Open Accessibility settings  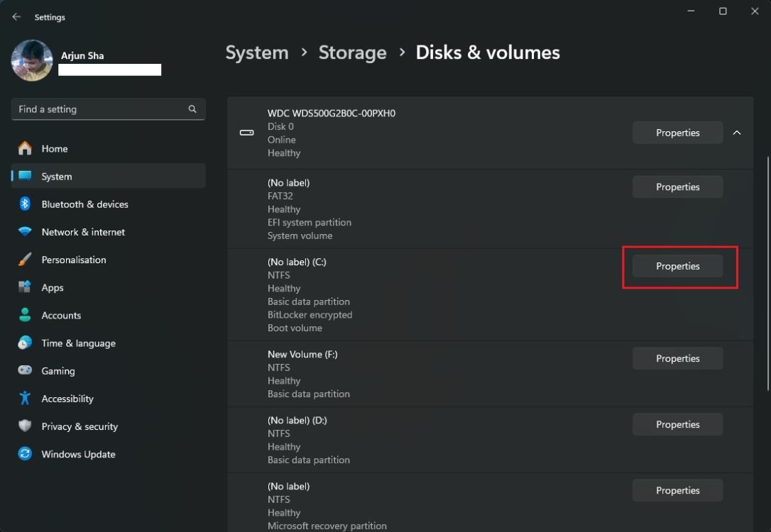66,398
